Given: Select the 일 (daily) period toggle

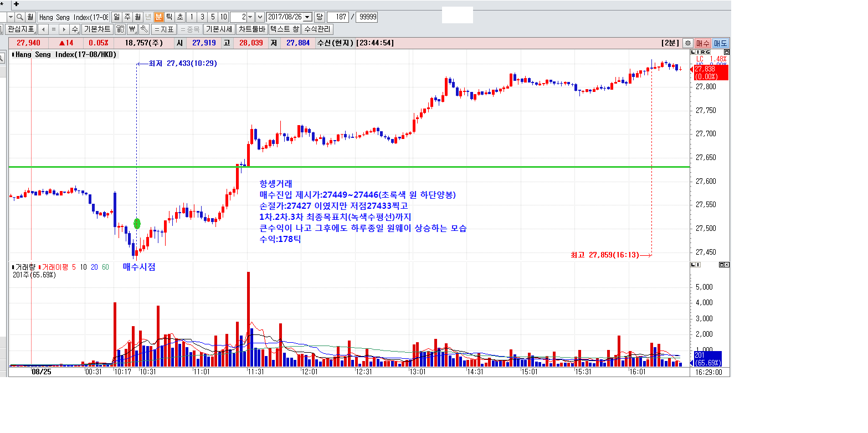Looking at the screenshot, I should point(117,17).
